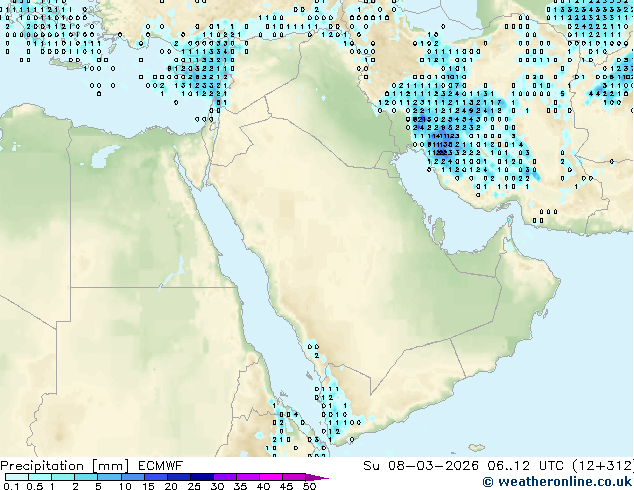Viewport: 634px width, 490px height.
Task: Click the '(12+312)' forecast offset text
Action: point(603,466)
